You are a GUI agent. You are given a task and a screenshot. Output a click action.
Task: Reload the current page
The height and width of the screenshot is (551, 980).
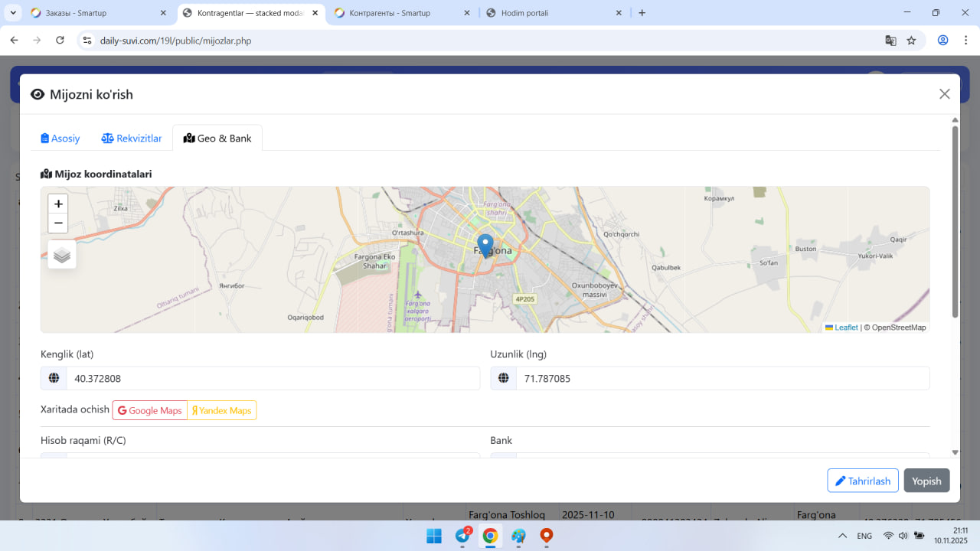pos(60,41)
